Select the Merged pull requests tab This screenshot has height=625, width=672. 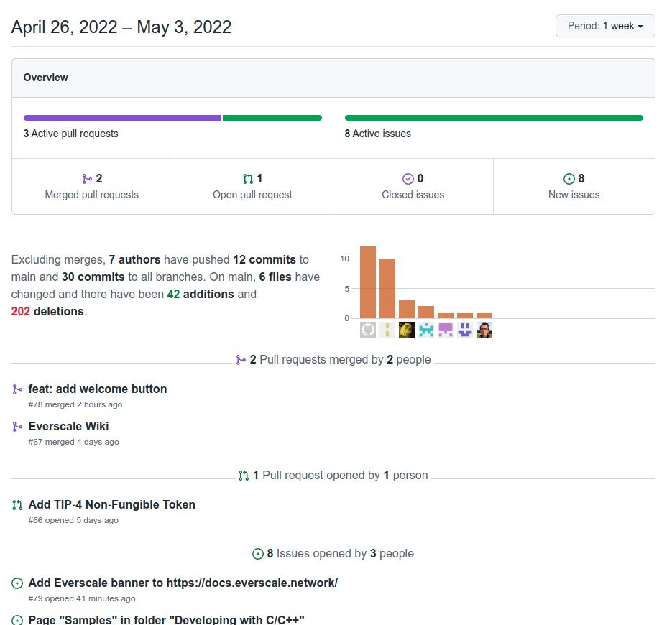tap(92, 186)
